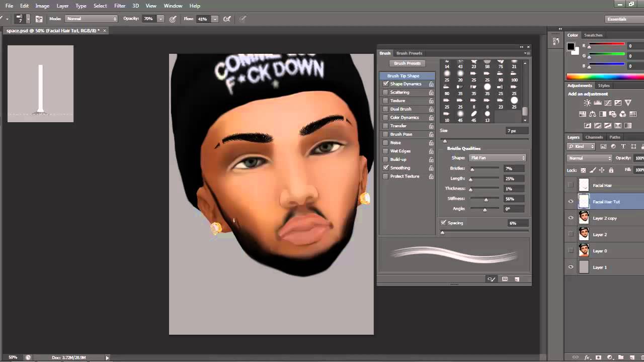Filter layers by adjustment layers icon
Image resolution: width=644 pixels, height=362 pixels.
coord(613,146)
